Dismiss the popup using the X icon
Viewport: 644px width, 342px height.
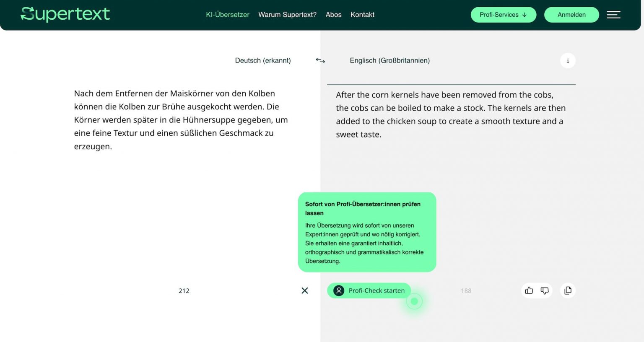coord(305,290)
